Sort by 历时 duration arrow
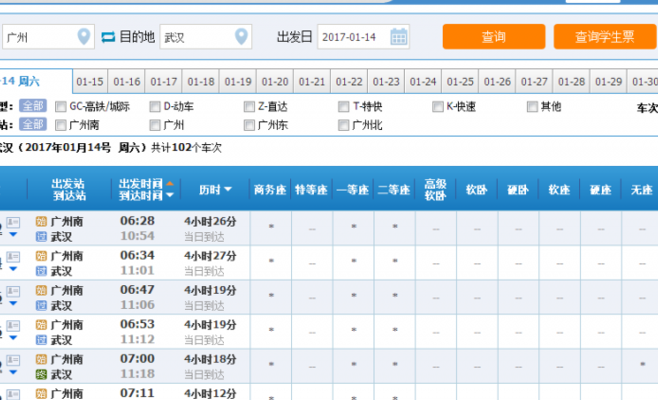This screenshot has width=658, height=400. (228, 190)
